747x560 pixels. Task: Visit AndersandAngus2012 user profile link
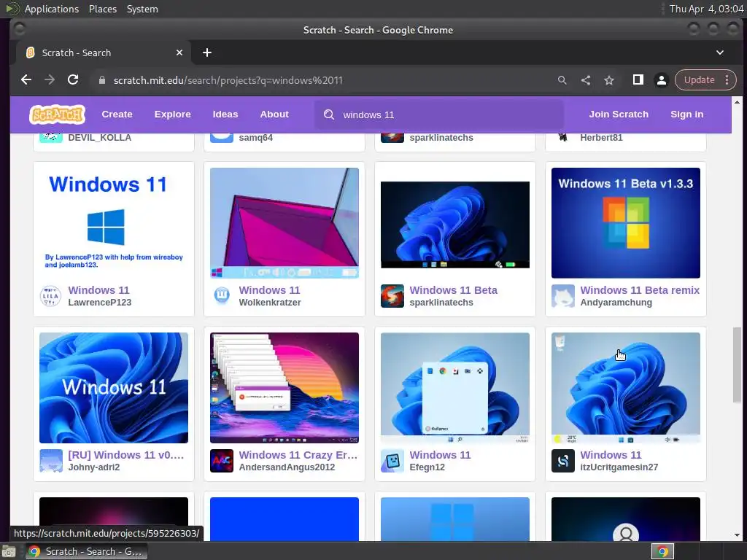coord(287,467)
